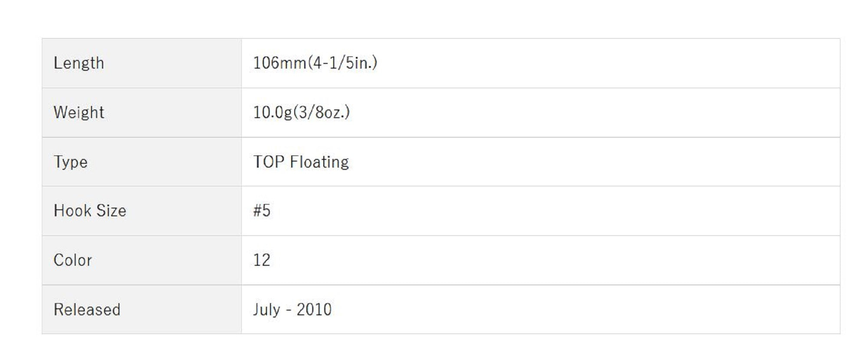Click the # symbol in hook size
Image resolution: width=868 pixels, height=357 pixels.
tap(257, 211)
